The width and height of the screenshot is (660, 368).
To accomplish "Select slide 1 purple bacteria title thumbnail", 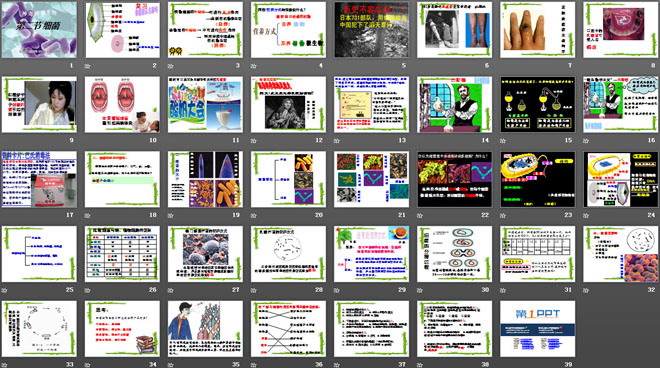I will click(x=39, y=29).
